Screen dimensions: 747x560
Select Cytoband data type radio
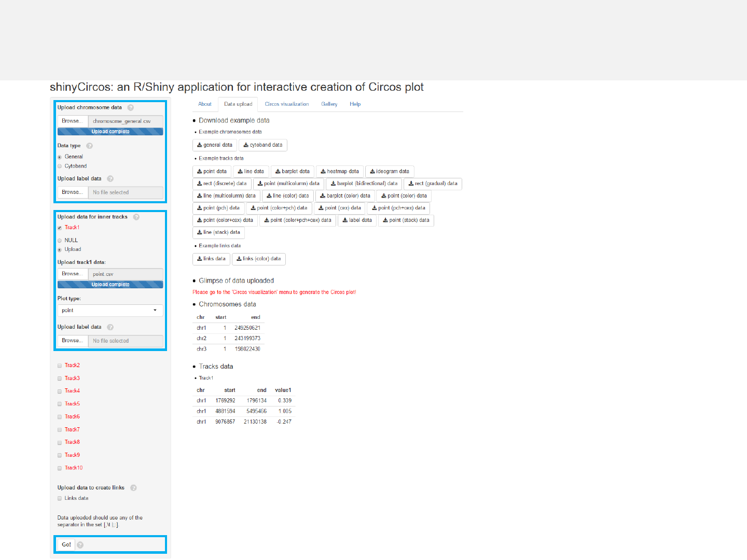click(60, 166)
